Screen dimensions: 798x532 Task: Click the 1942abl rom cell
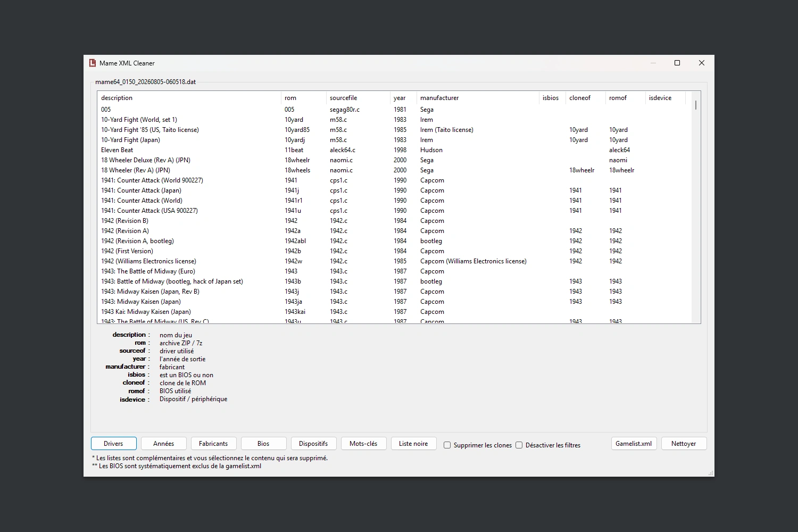(295, 241)
